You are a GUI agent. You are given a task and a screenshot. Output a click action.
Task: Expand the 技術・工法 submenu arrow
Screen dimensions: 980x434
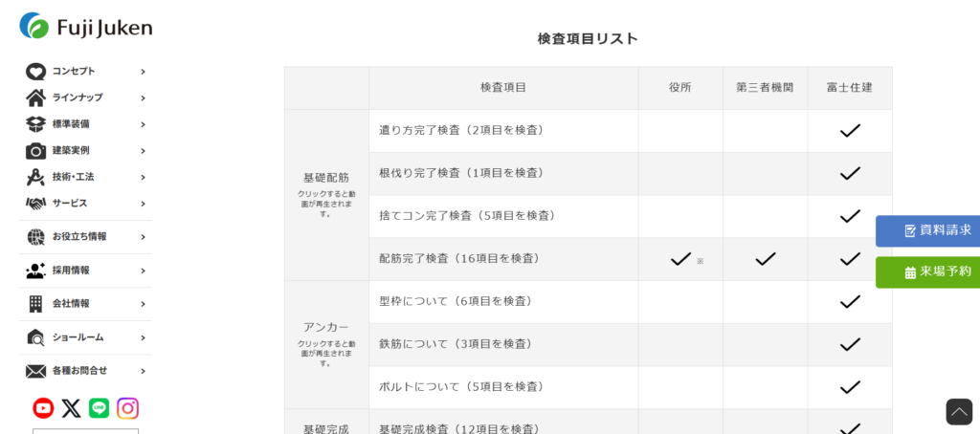143,177
